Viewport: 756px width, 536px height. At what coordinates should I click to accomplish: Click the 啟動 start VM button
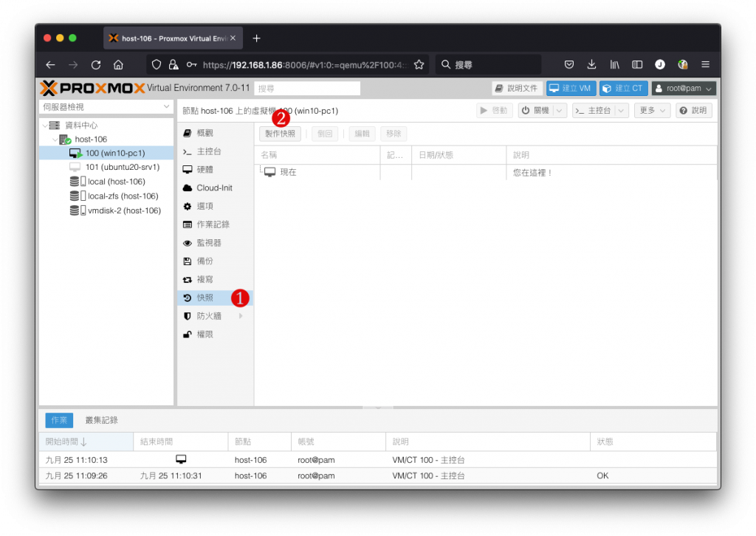(494, 111)
